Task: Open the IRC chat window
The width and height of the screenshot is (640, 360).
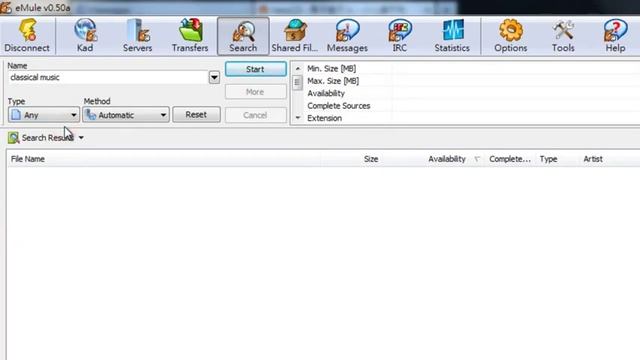Action: (x=400, y=36)
